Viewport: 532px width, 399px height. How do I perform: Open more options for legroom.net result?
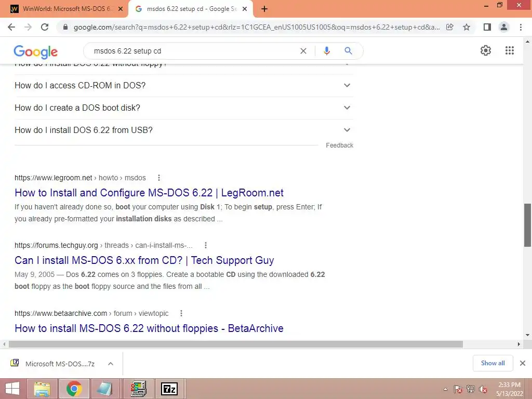(159, 178)
